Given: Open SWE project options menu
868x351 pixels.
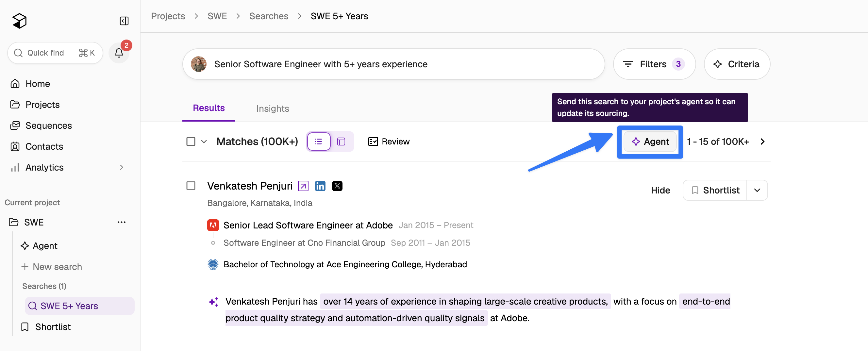Looking at the screenshot, I should (x=121, y=222).
